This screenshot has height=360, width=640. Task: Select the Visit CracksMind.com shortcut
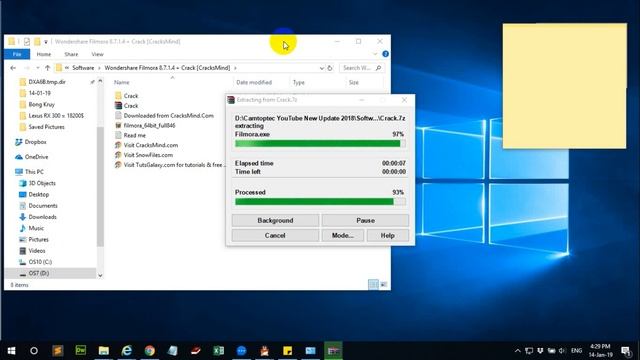coord(151,145)
